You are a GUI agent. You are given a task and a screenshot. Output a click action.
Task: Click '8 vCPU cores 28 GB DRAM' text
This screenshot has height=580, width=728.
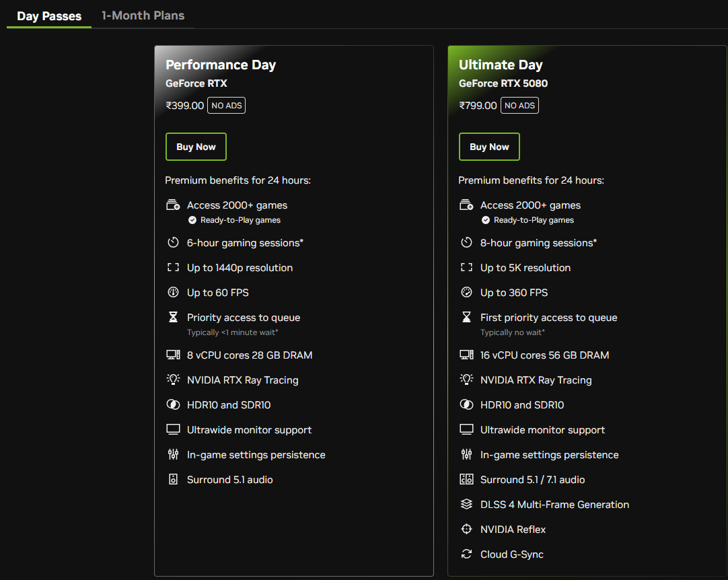[250, 355]
